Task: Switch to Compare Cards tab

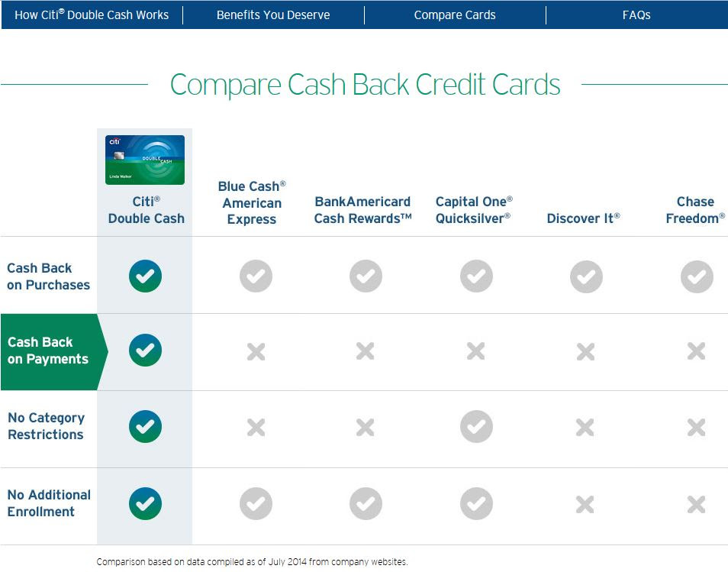Action: (x=455, y=15)
